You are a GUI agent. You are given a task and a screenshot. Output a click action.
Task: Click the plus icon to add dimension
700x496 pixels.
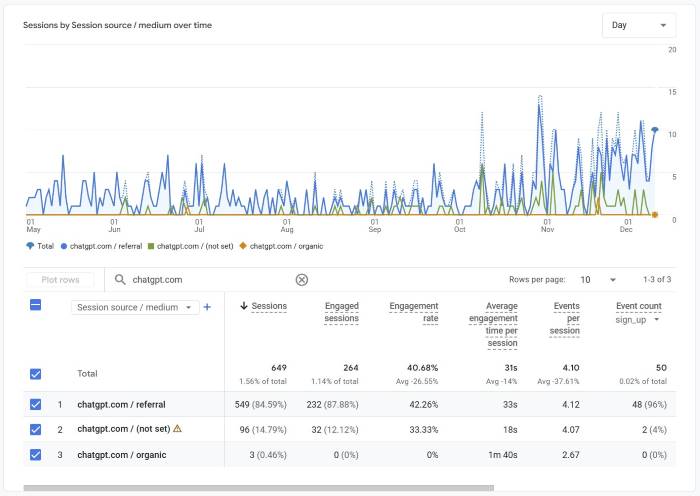click(207, 307)
